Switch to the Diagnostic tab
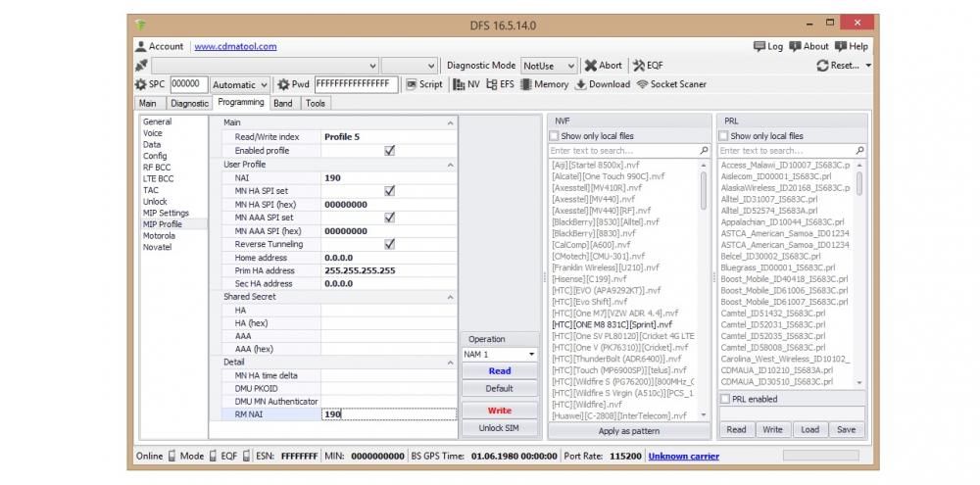Screen dimensions: 980x485 (x=189, y=103)
